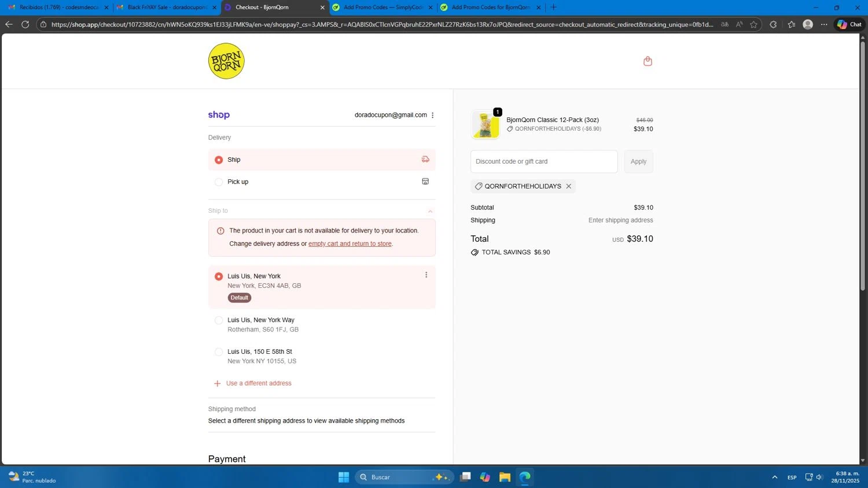View site information lock icon
Viewport: 868px width, 488px height.
click(x=43, y=24)
